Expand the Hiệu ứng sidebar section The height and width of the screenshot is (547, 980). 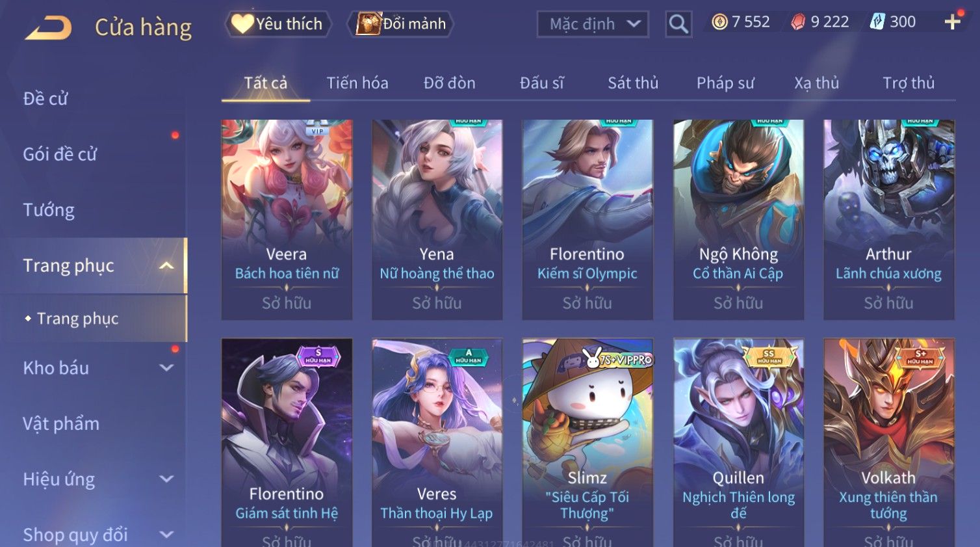[x=167, y=479]
